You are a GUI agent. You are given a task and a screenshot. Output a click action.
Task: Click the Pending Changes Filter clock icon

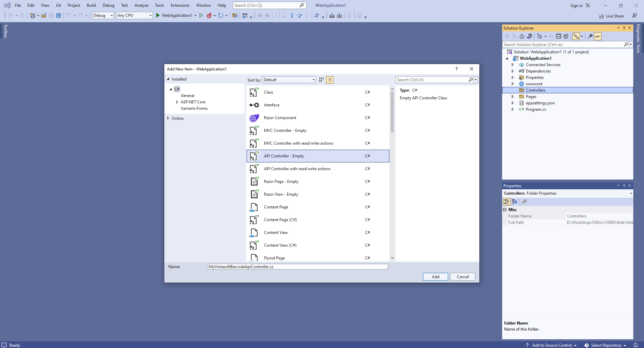539,36
